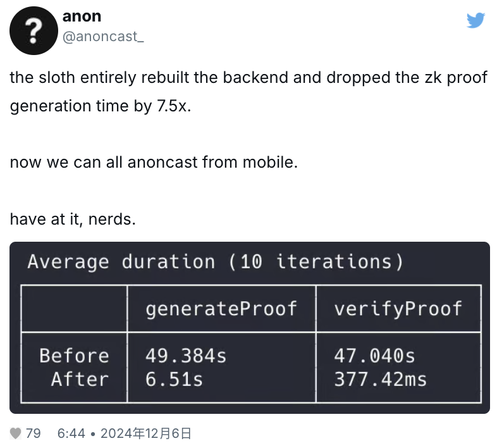
Task: Click the "Before" row label
Action: click(74, 356)
